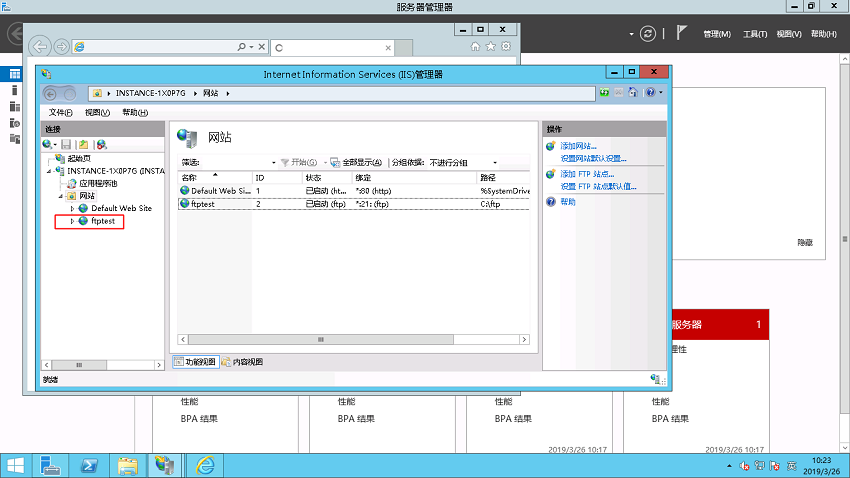
Task: Click the status bar network icon in IIS
Action: point(655,379)
